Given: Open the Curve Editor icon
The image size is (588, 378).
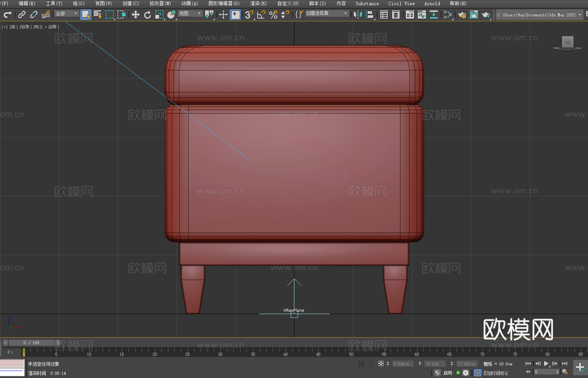Looking at the screenshot, I should click(422, 14).
